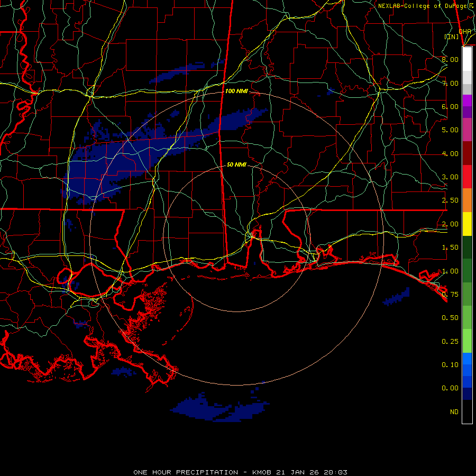Click the 0.10 legend value
The image size is (476, 476).
click(x=450, y=365)
